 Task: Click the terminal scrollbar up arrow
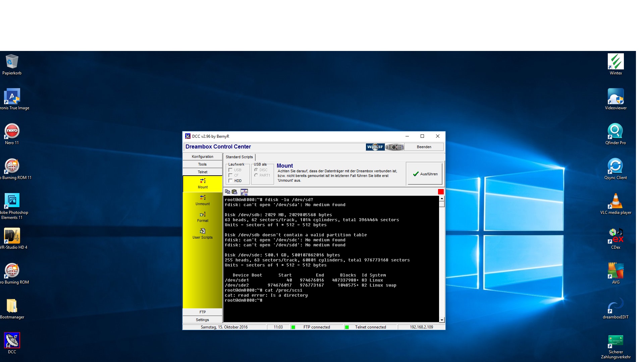tap(442, 199)
